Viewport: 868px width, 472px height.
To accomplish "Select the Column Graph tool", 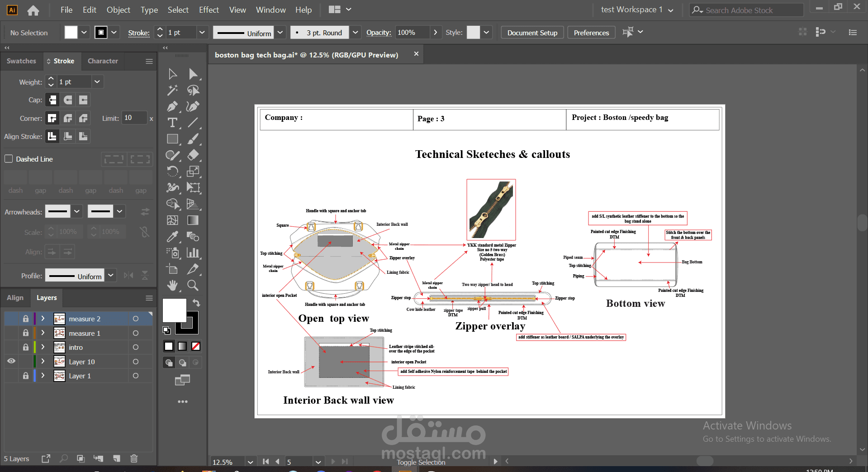I will coord(193,253).
